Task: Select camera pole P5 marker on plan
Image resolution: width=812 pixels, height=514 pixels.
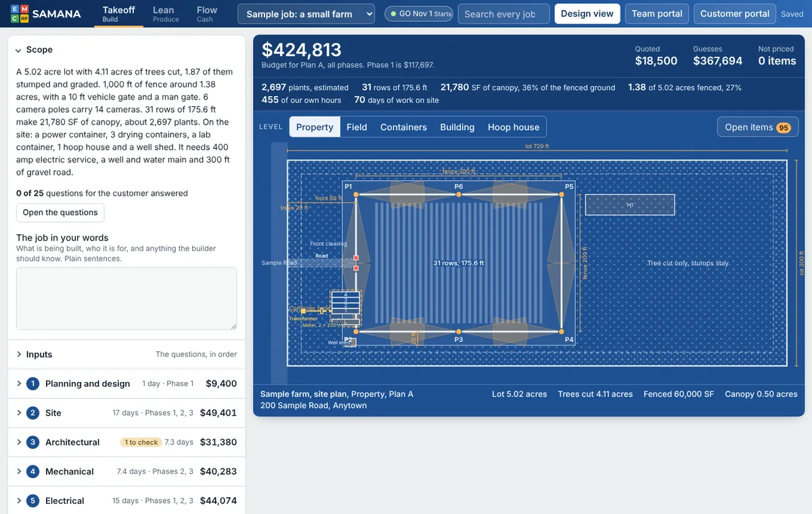Action: coord(562,194)
